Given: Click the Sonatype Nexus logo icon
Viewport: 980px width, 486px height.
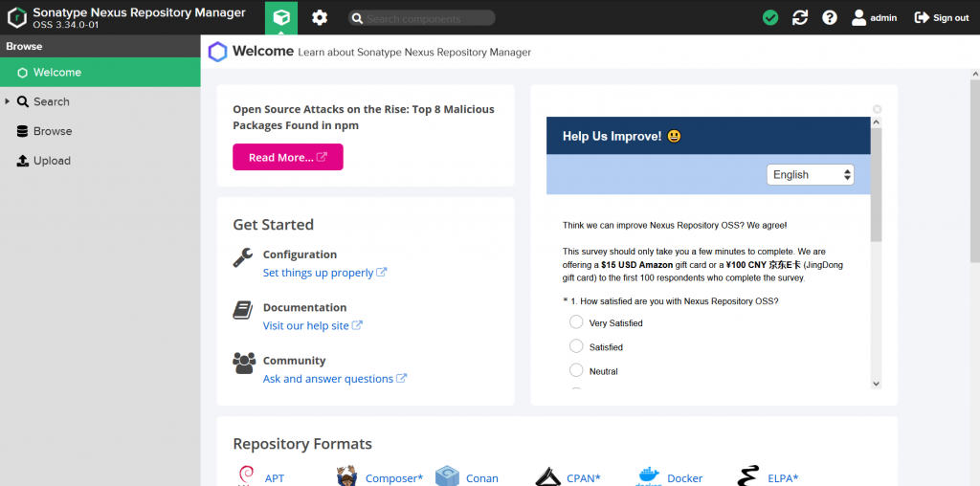Looking at the screenshot, I should pyautogui.click(x=17, y=18).
